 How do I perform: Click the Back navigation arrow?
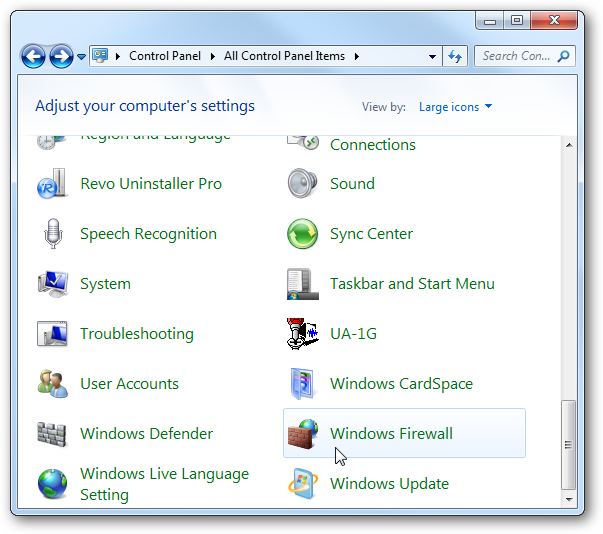33,57
